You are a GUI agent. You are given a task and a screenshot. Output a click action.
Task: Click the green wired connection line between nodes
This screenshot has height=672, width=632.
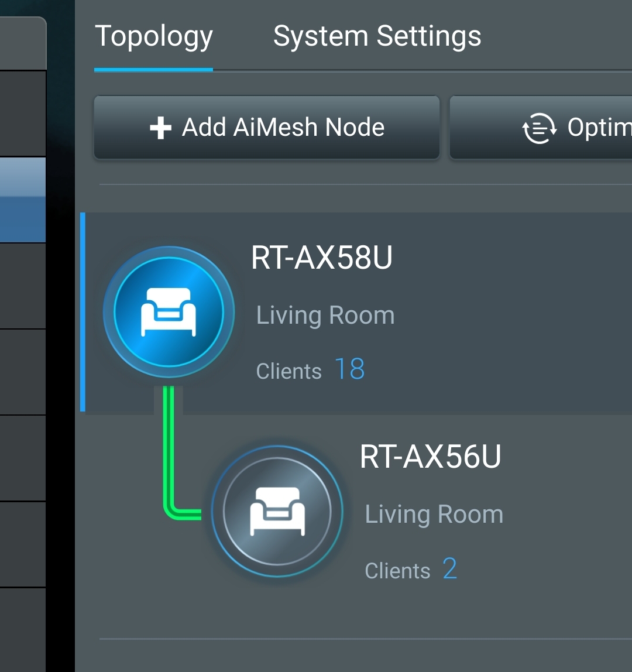click(x=169, y=451)
